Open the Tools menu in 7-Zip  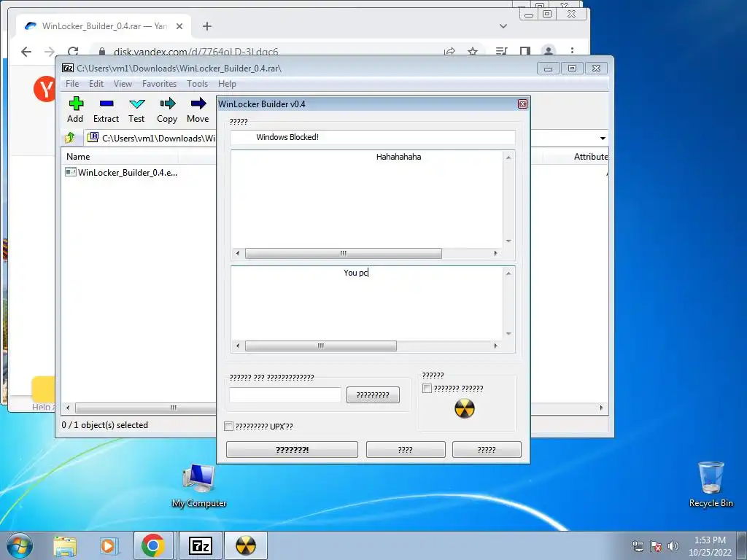tap(197, 84)
